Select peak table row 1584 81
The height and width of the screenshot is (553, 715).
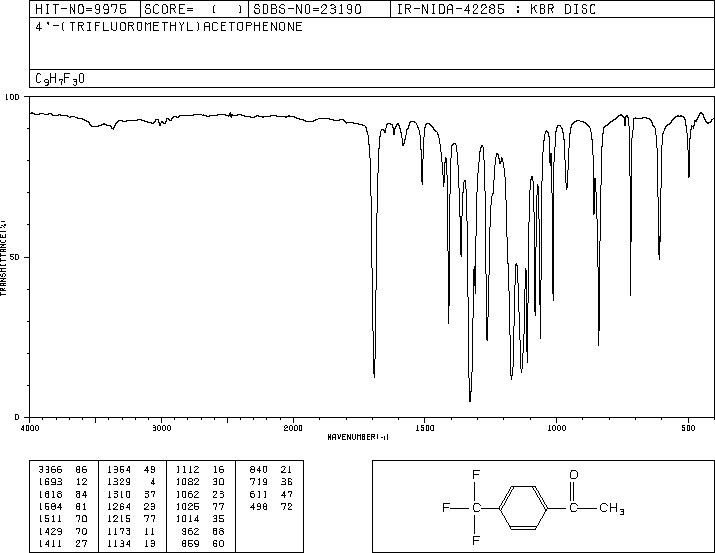[63, 506]
